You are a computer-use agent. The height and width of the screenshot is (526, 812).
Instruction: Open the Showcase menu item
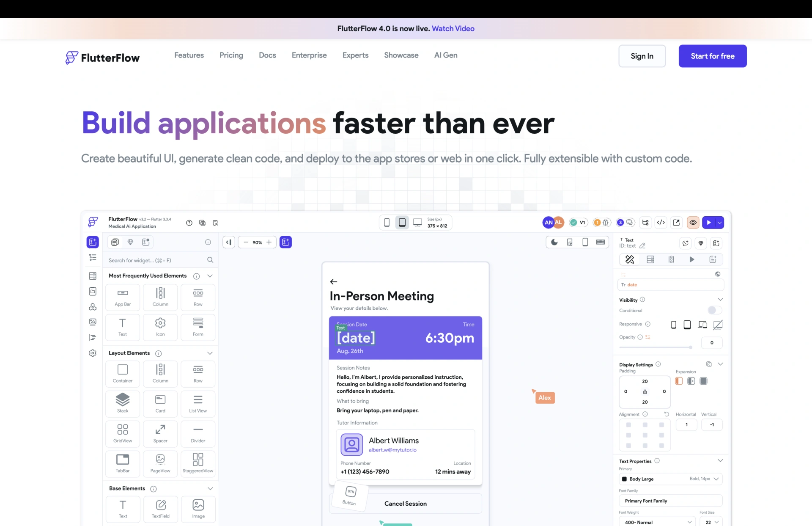coord(401,55)
